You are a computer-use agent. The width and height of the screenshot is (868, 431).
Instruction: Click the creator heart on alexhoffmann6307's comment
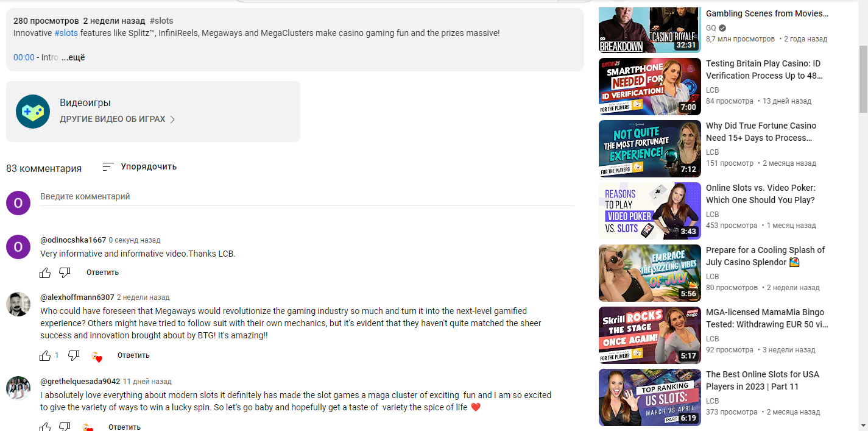[x=96, y=356]
